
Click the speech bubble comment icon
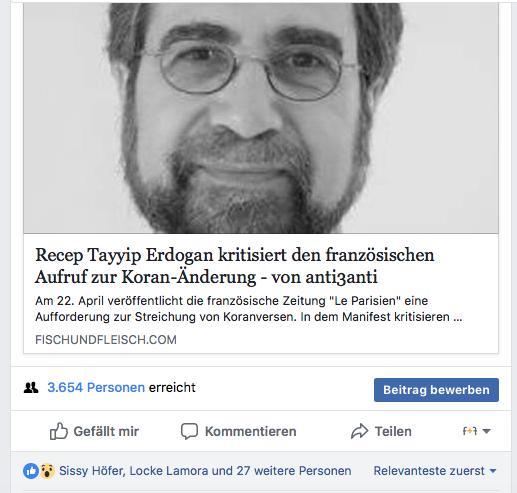[x=189, y=431]
